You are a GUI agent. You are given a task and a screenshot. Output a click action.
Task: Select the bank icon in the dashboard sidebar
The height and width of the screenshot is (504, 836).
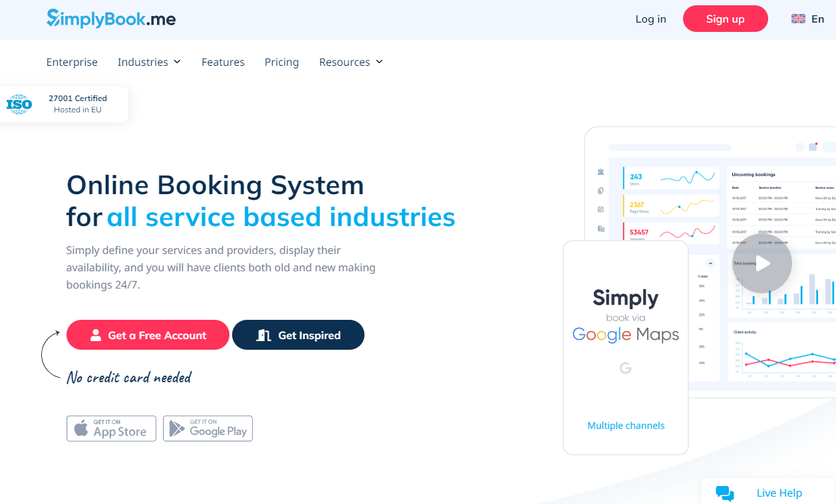click(600, 171)
